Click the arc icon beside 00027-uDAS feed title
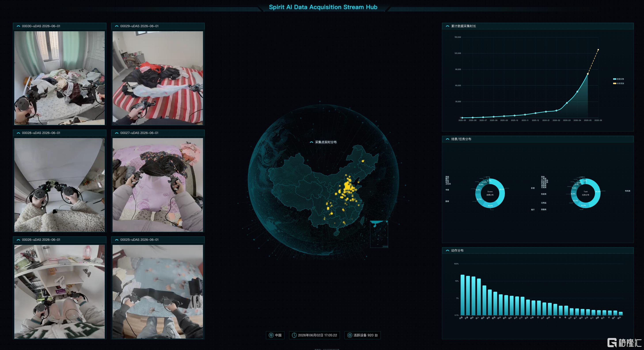 tap(117, 133)
